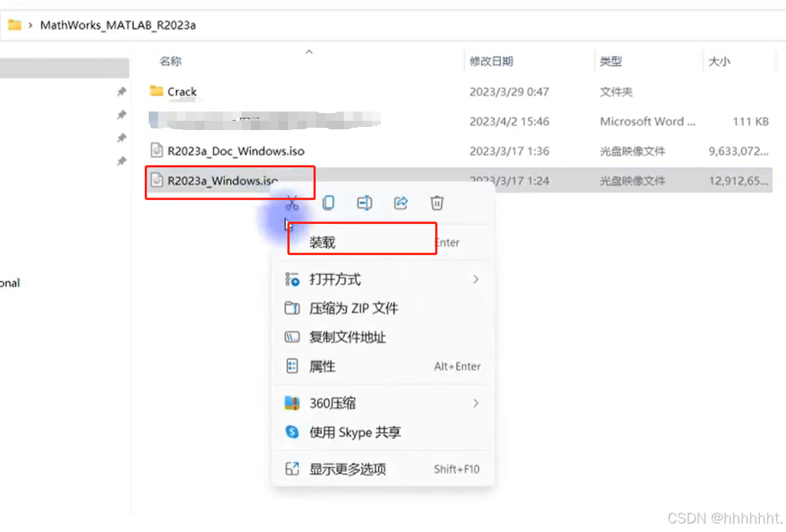
Task: Click the Crack folder icon
Action: coord(157,91)
